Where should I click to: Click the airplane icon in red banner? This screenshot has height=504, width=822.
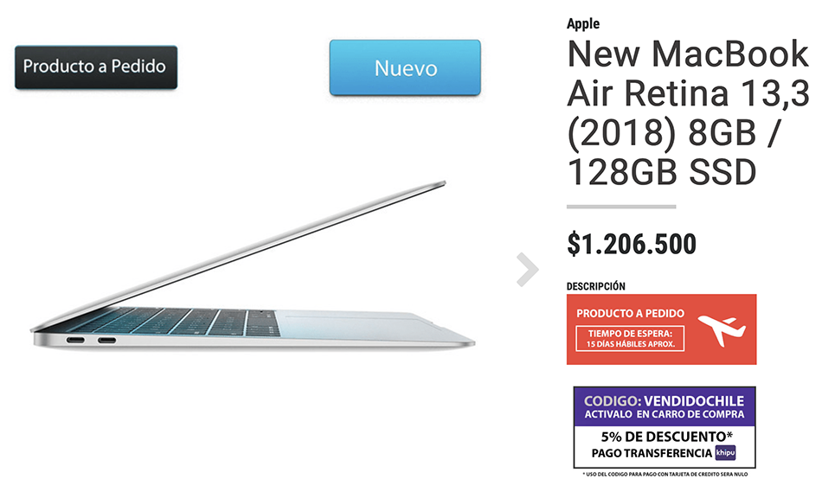pyautogui.click(x=722, y=329)
